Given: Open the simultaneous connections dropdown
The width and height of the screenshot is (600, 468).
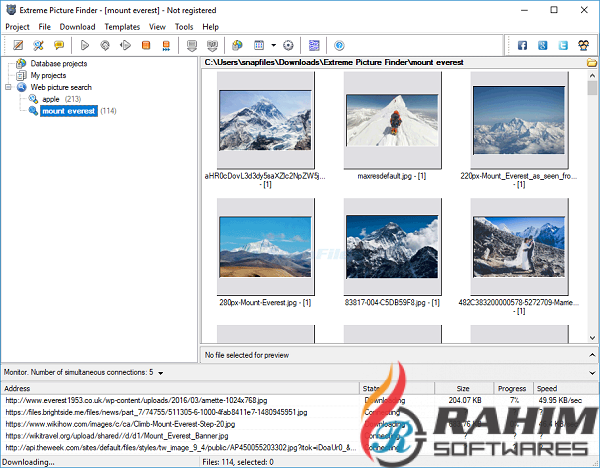Looking at the screenshot, I should 161,373.
